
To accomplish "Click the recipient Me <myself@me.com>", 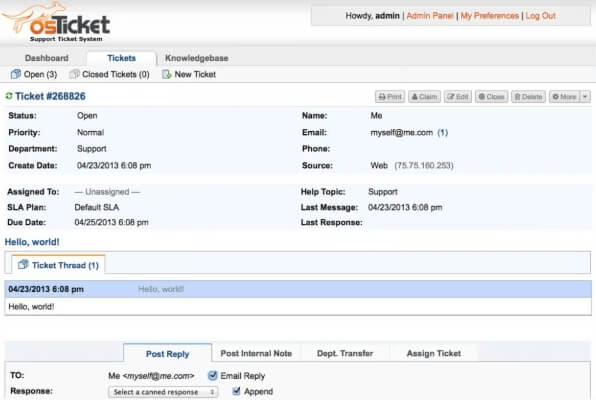I will pos(151,376).
